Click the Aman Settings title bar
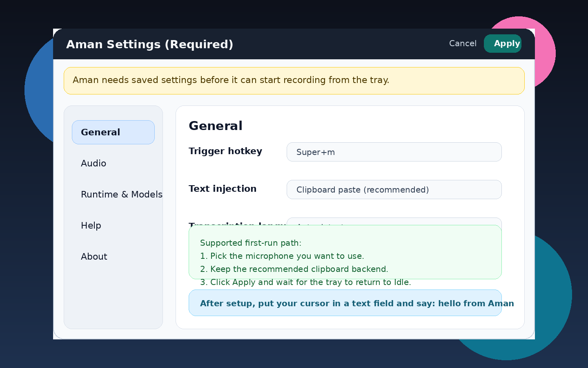 pyautogui.click(x=150, y=44)
